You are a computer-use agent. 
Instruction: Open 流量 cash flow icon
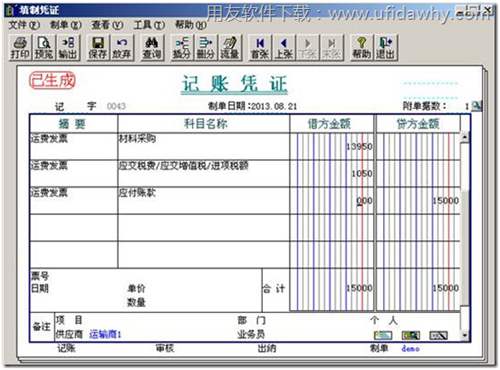(230, 48)
